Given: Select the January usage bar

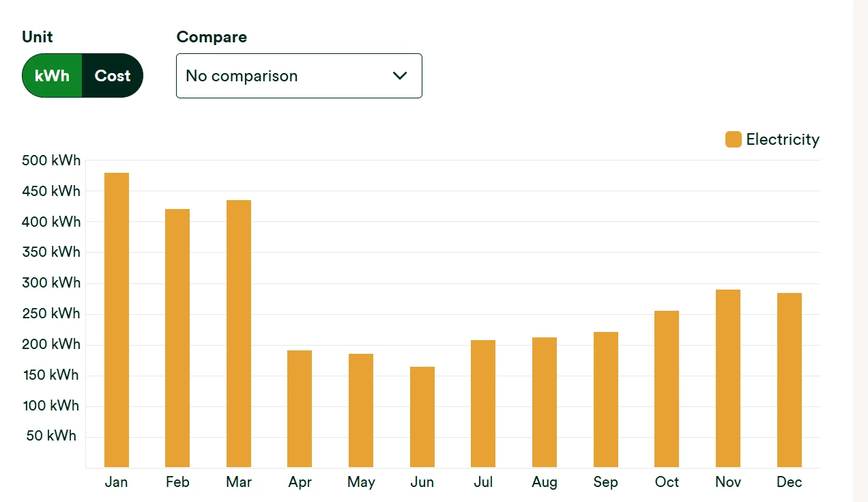Looking at the screenshot, I should [x=117, y=320].
